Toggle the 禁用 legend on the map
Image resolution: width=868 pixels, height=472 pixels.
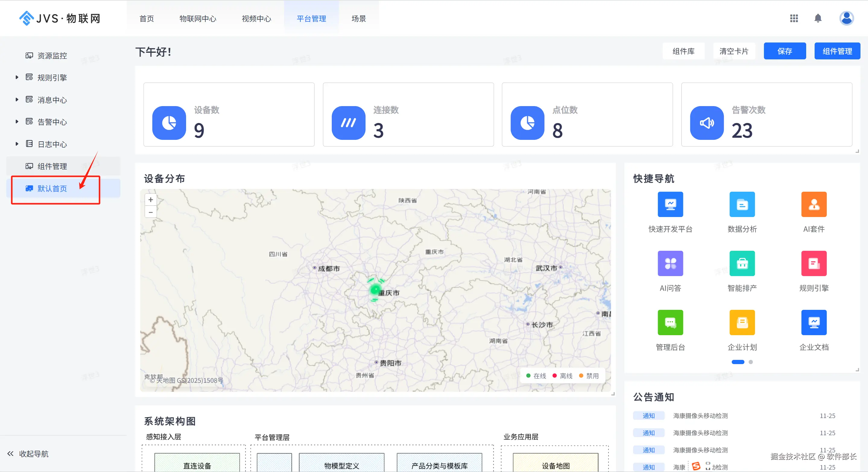tap(588, 376)
